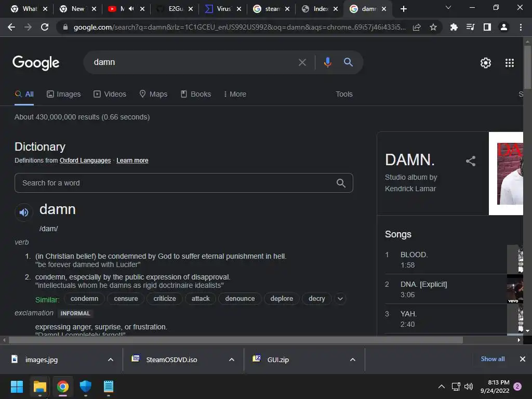Open Google apps grid
The width and height of the screenshot is (532, 399).
(510, 63)
